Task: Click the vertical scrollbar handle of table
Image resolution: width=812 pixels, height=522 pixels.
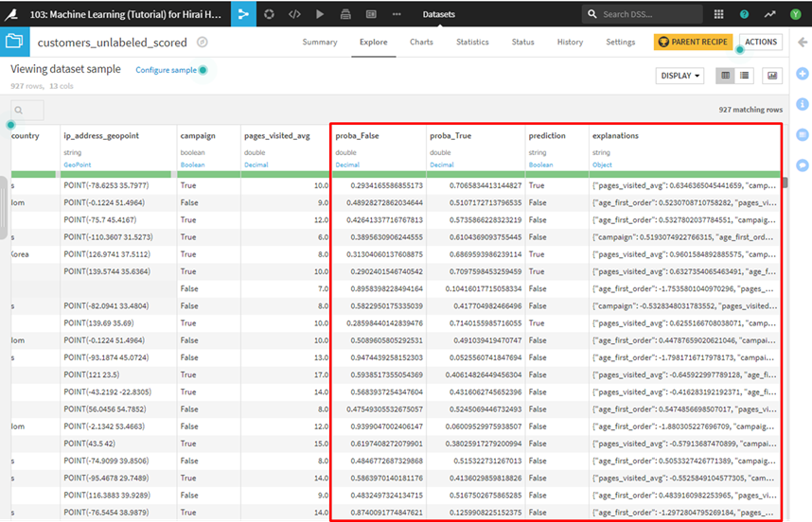Action: [x=786, y=183]
